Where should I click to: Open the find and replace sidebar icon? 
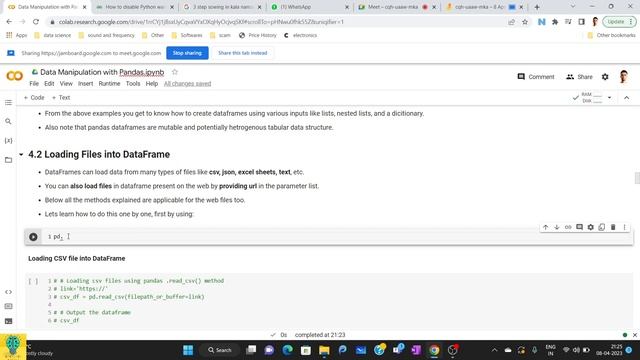[x=8, y=121]
